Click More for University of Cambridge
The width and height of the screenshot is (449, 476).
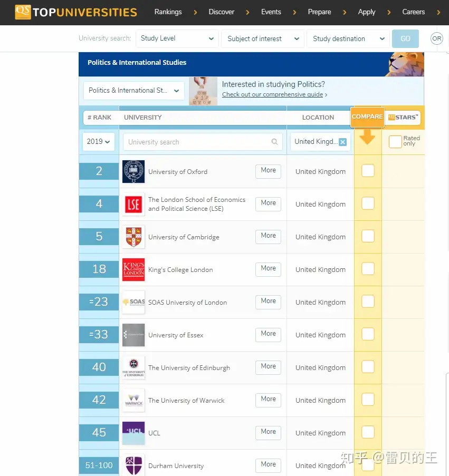[268, 237]
